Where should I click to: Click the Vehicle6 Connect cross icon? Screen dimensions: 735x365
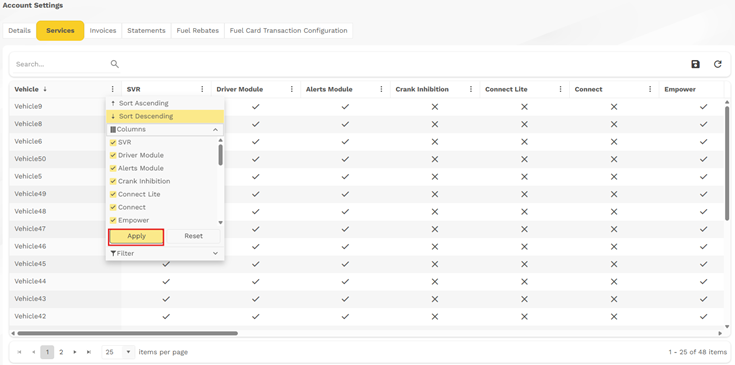pos(614,142)
